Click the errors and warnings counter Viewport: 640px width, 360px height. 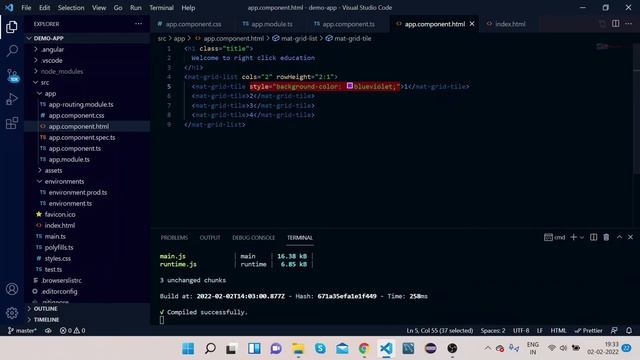click(73, 331)
